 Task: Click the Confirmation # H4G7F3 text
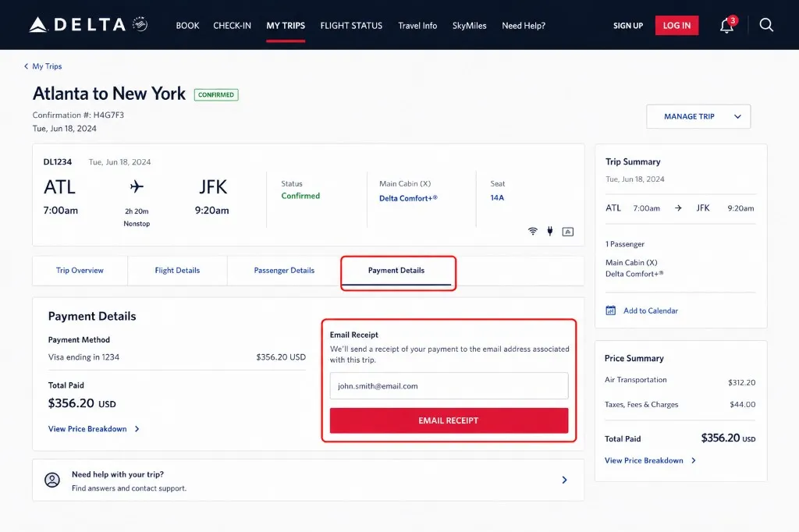78,115
